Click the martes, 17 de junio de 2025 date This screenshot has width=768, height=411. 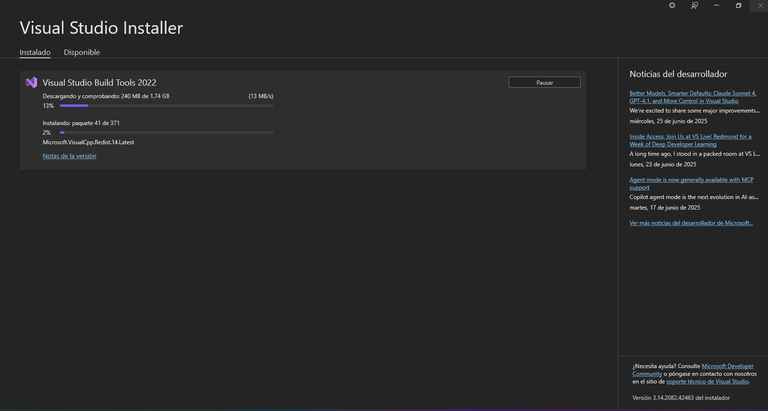pyautogui.click(x=665, y=207)
